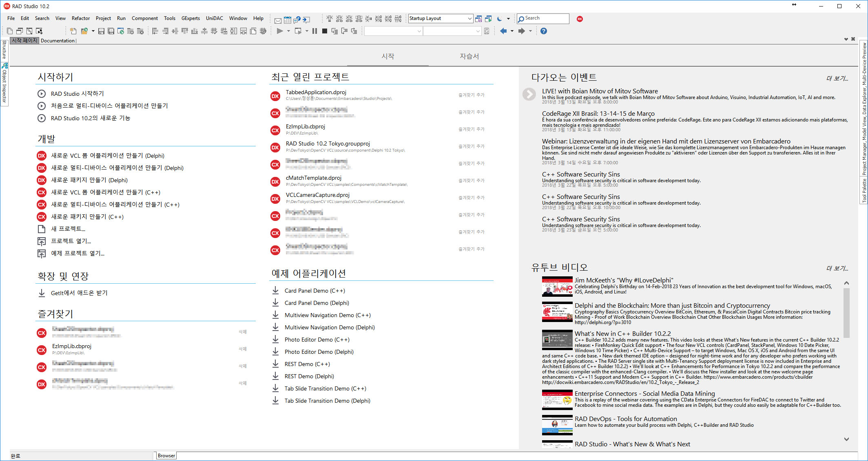The width and height of the screenshot is (868, 461).
Task: Click the gray Forward navigation arrow
Action: click(x=522, y=31)
